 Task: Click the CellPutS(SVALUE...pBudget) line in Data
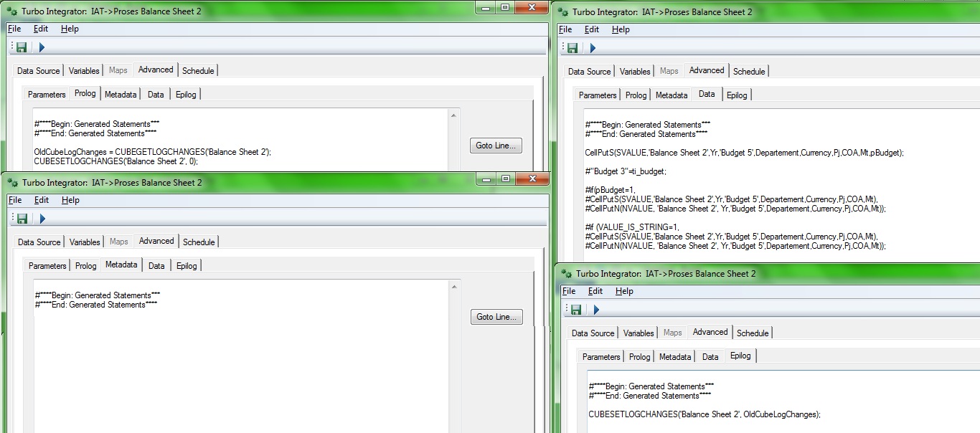pyautogui.click(x=745, y=153)
